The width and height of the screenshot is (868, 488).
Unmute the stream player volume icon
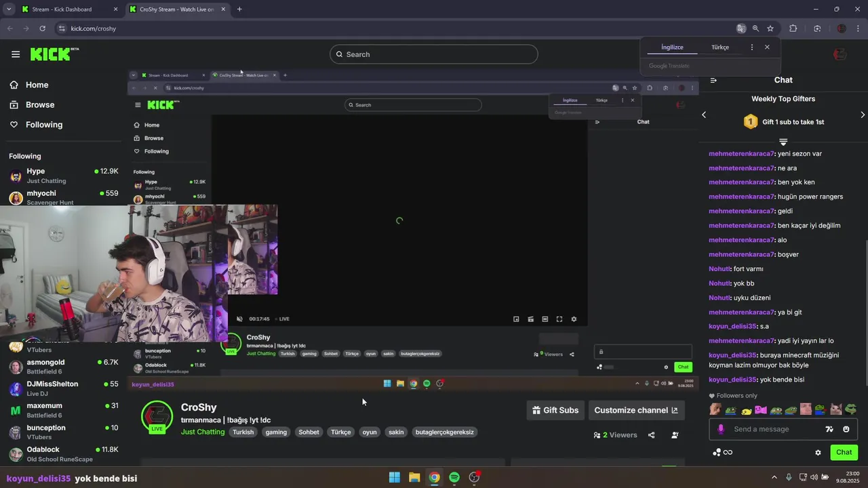tap(239, 319)
